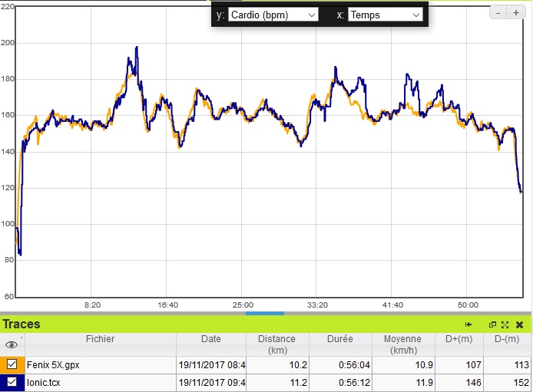Sort traces by the Fichier column header
This screenshot has height=392, width=533.
pos(101,339)
